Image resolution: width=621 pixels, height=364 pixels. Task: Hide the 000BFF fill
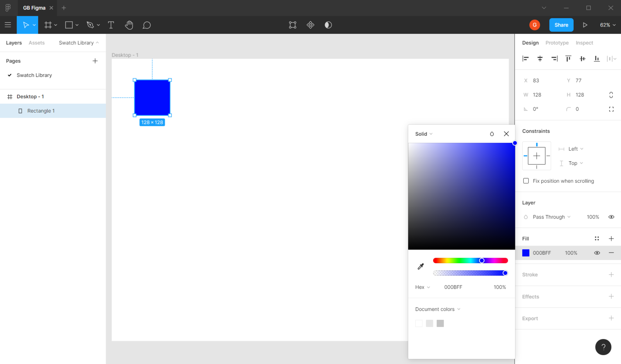pyautogui.click(x=597, y=253)
